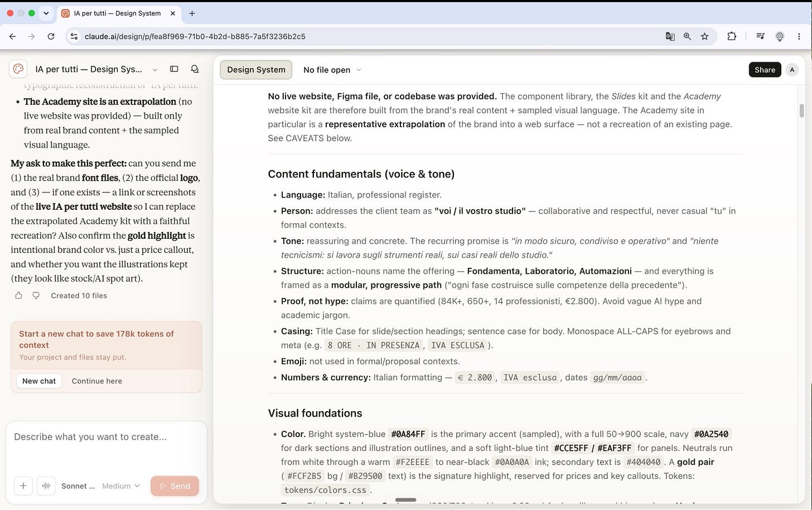This screenshot has height=510, width=812.
Task: Click the #B29500 gold text code
Action: (365, 476)
